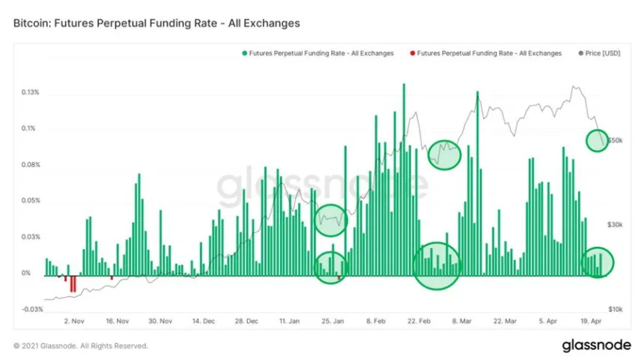Screen dimensions: 644x362
Task: Select the 8. Feb date label
Action: [376, 321]
